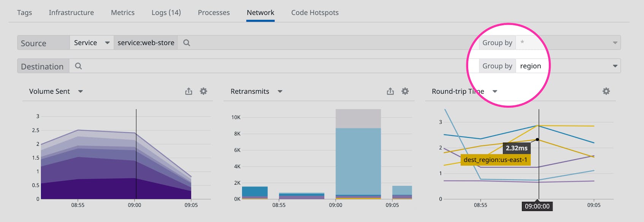Image resolution: width=644 pixels, height=222 pixels.
Task: Click the service:web-store filter tag
Action: (146, 43)
